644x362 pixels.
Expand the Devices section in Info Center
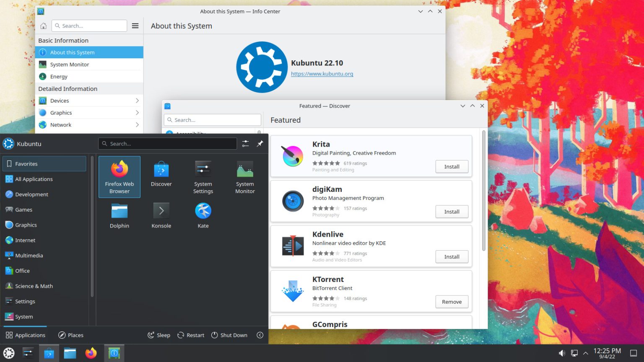(137, 101)
